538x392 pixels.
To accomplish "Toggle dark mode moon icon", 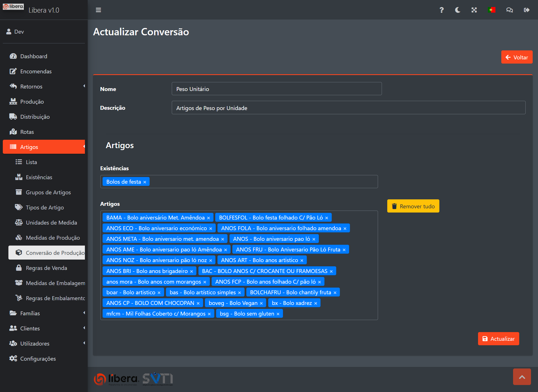I will click(x=458, y=10).
